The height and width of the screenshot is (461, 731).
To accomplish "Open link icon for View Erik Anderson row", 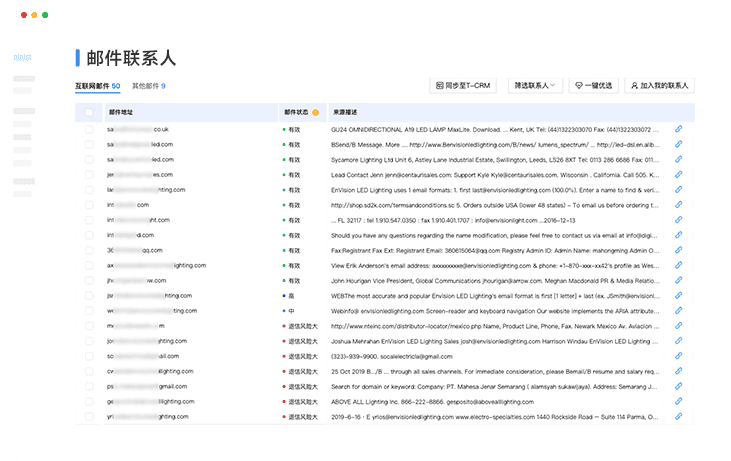I will 679,266.
